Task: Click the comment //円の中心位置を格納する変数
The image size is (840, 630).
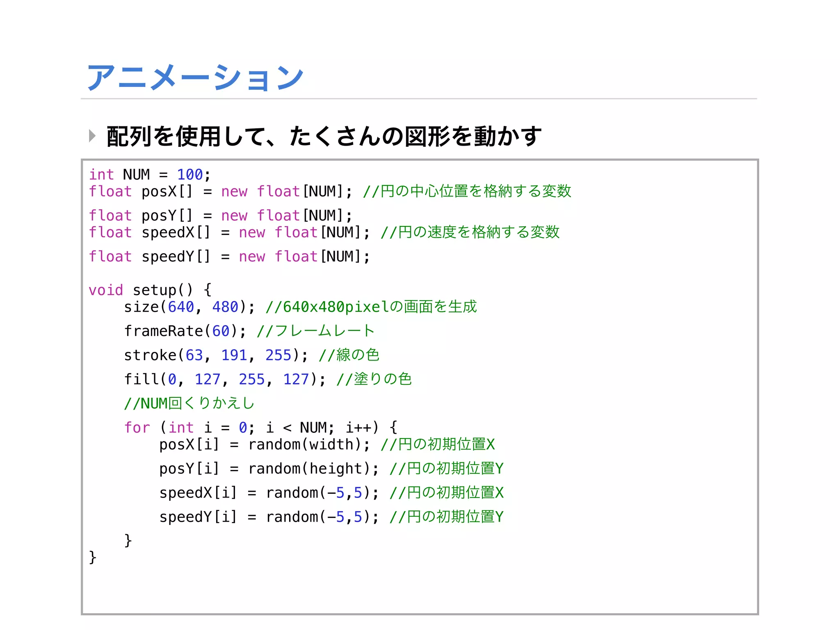Action: [467, 191]
